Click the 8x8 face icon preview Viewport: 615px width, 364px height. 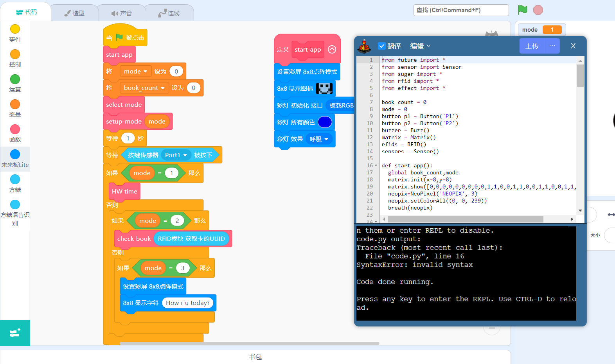324,88
